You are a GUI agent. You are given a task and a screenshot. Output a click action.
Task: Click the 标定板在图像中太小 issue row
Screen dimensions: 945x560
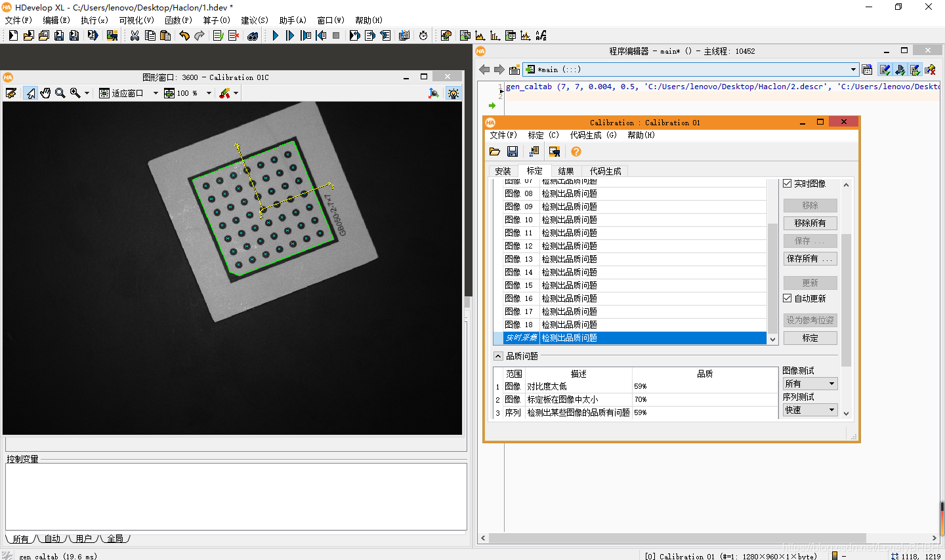click(635, 399)
